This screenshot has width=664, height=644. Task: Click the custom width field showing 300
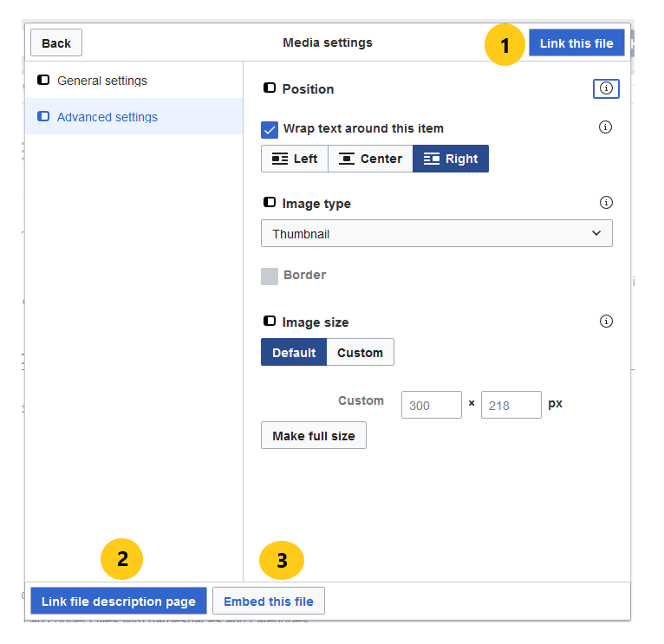point(431,405)
